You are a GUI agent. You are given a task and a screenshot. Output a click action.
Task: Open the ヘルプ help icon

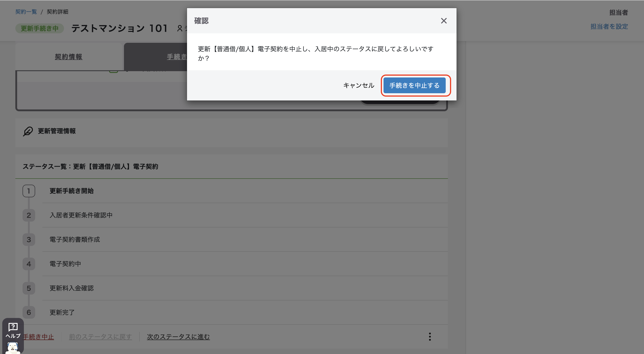tap(13, 330)
